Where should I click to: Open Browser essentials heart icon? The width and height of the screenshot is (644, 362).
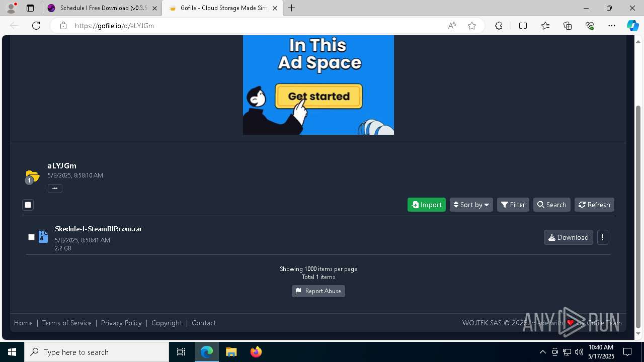pyautogui.click(x=590, y=26)
